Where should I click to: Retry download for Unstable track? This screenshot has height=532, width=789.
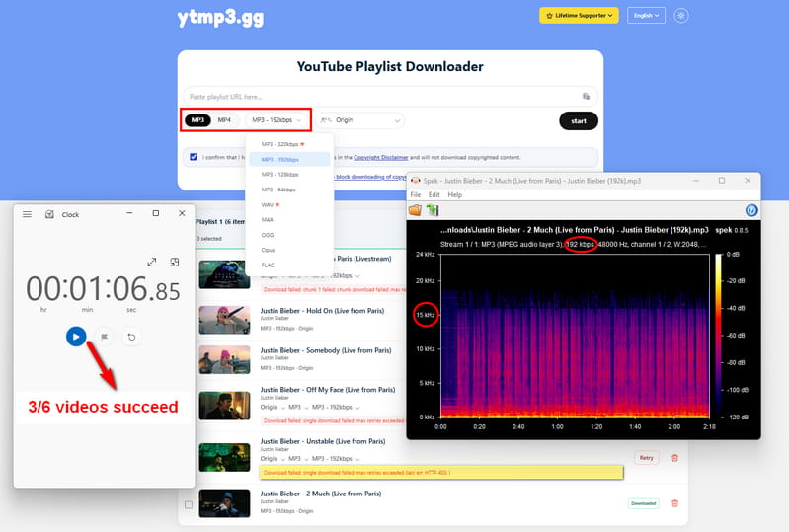click(646, 458)
